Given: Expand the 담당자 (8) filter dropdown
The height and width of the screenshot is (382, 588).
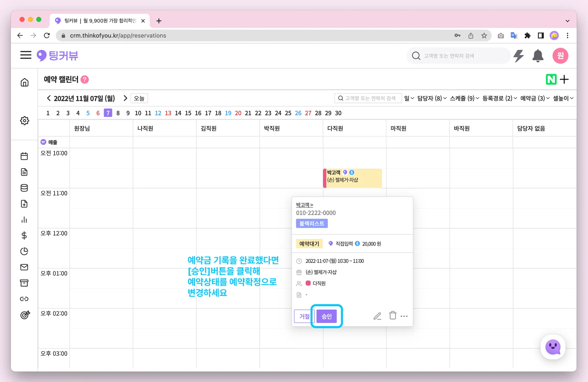Looking at the screenshot, I should pyautogui.click(x=432, y=98).
